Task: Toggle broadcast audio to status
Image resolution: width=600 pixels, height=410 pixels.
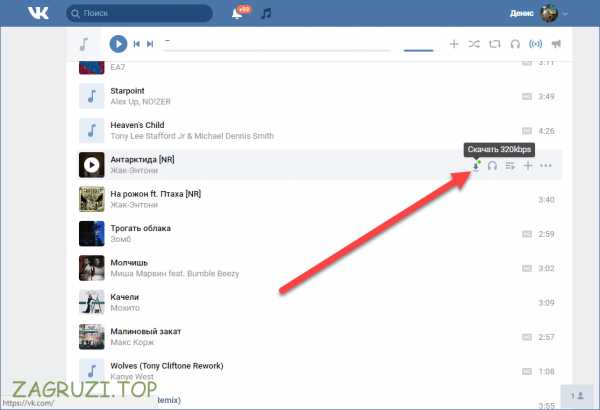Action: point(535,44)
